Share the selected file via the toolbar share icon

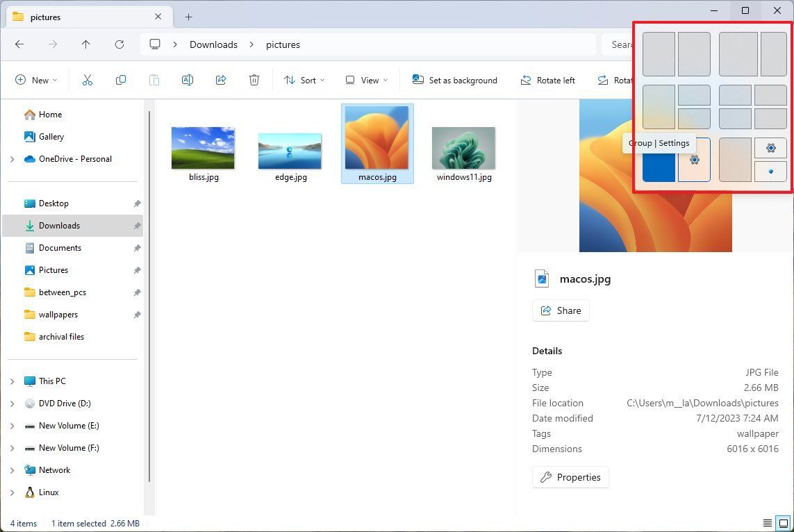click(220, 80)
